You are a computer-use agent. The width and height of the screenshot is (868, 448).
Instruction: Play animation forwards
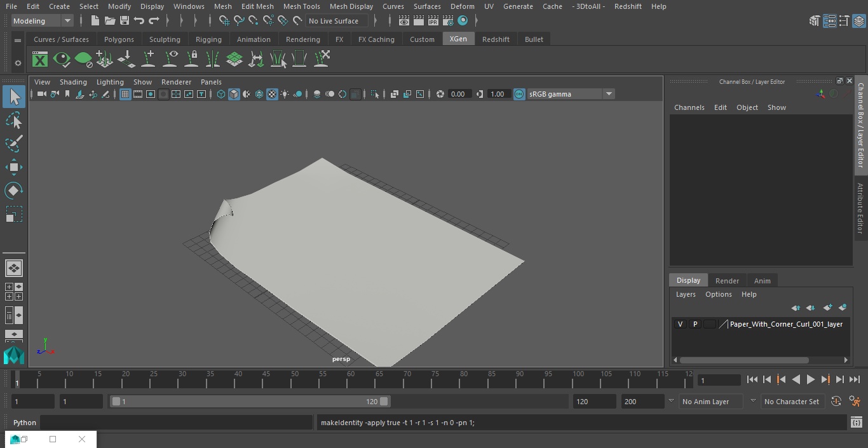[811, 379]
